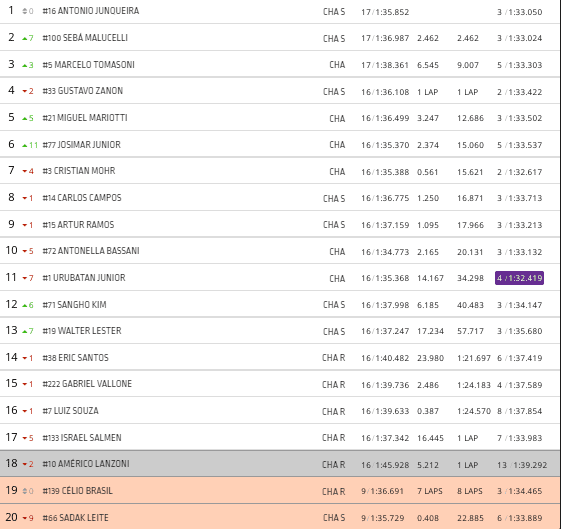561x529 pixels.
Task: Click last lap 16 / 1:34.773 for Bassani
Action: (x=385, y=252)
